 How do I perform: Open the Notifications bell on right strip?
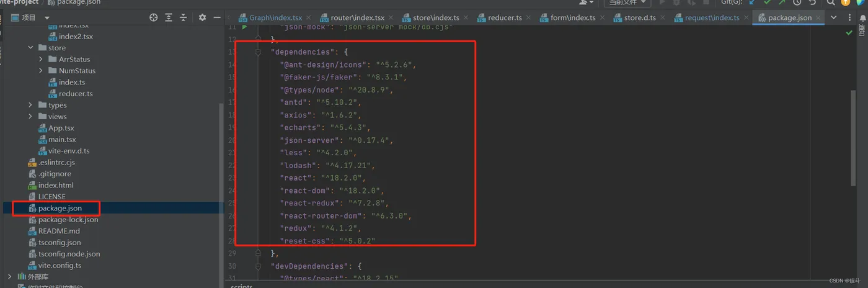[x=862, y=17]
